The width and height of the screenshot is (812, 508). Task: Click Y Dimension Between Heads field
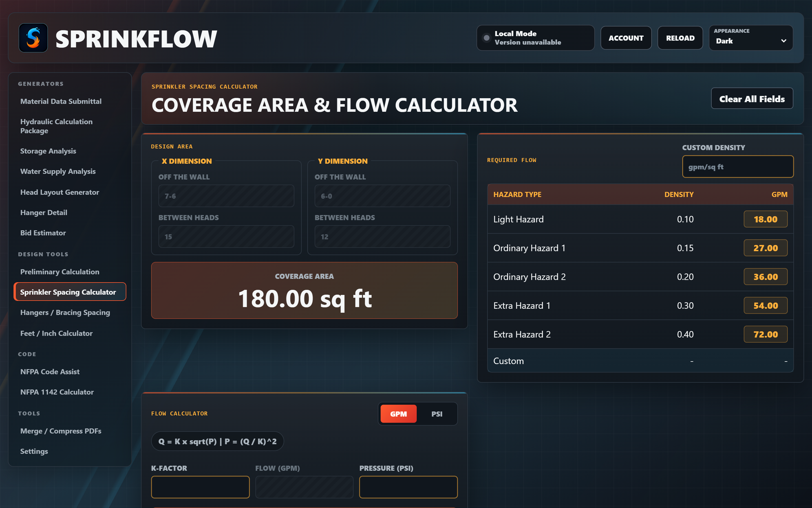click(382, 237)
